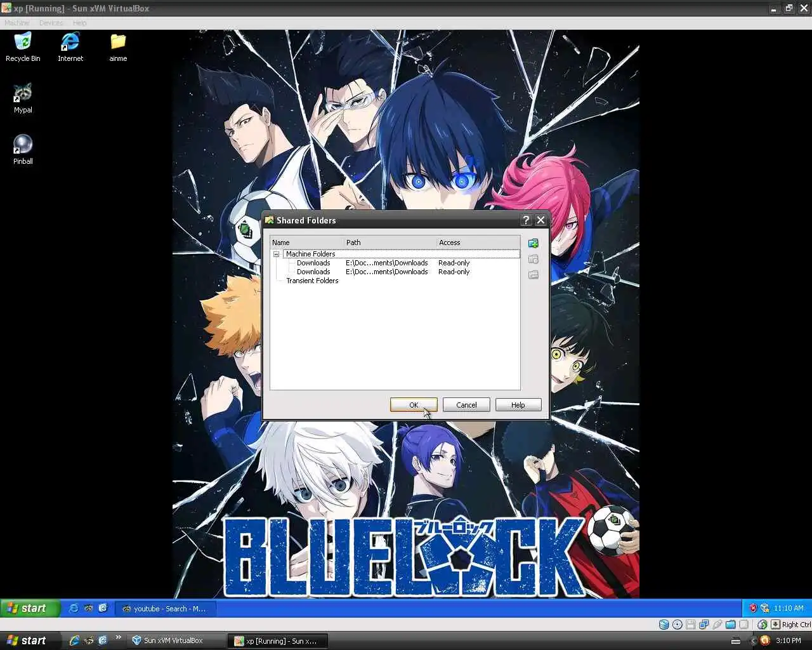The image size is (812, 650).
Task: Click the host clock showing 3:10 PM
Action: 789,640
